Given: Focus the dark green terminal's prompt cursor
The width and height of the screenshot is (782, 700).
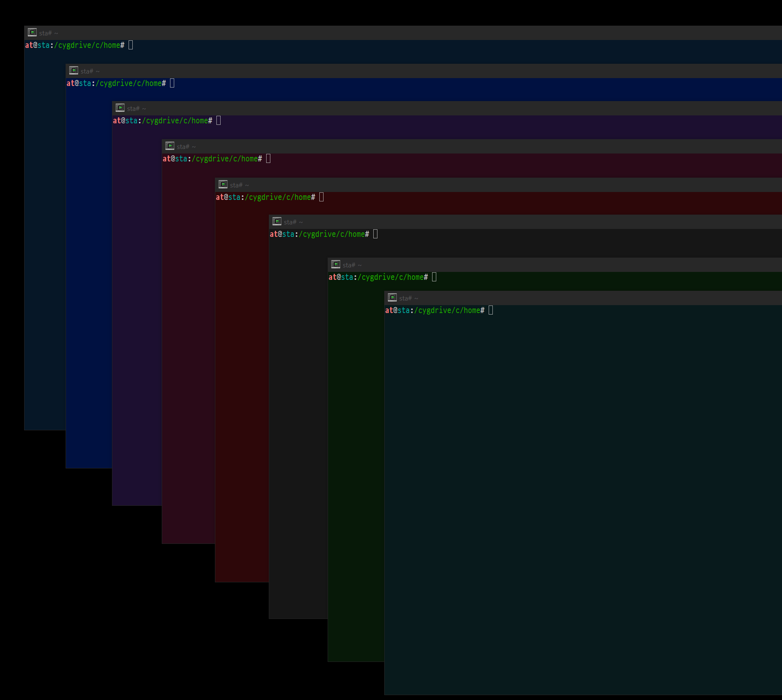Looking at the screenshot, I should 434,277.
